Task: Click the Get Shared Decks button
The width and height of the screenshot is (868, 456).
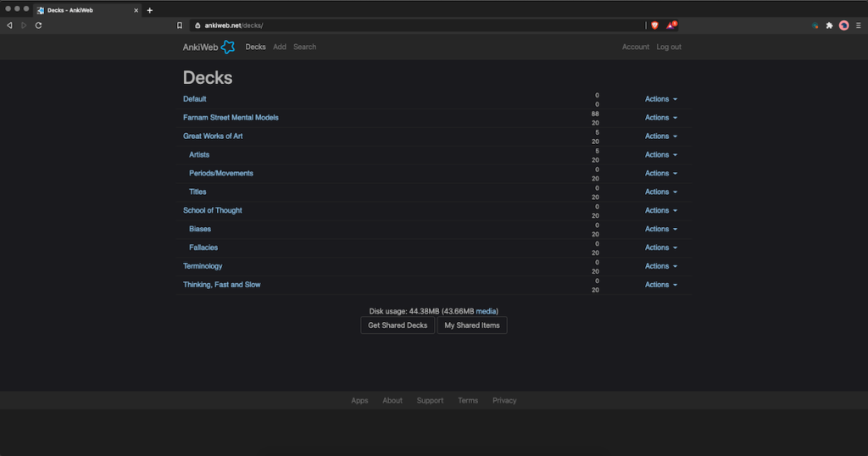Action: tap(398, 325)
